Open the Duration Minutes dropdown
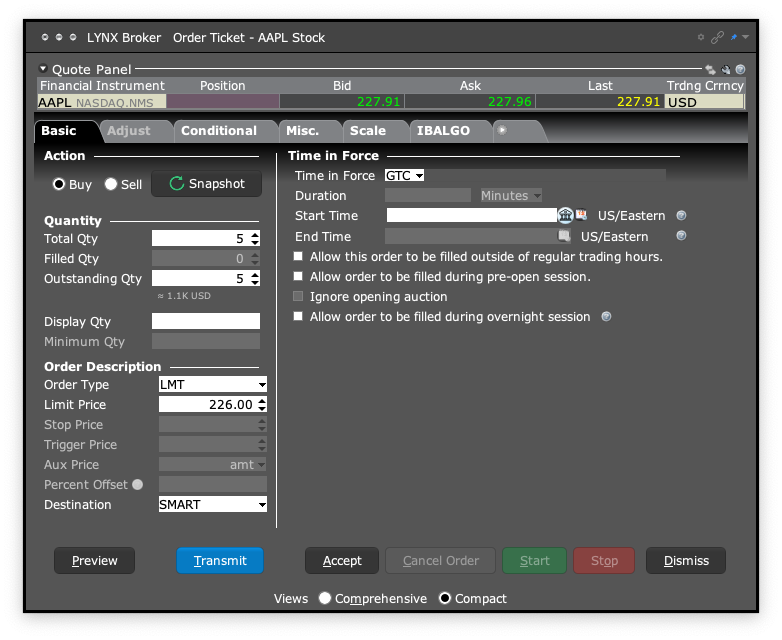Image resolution: width=782 pixels, height=640 pixels. [511, 196]
